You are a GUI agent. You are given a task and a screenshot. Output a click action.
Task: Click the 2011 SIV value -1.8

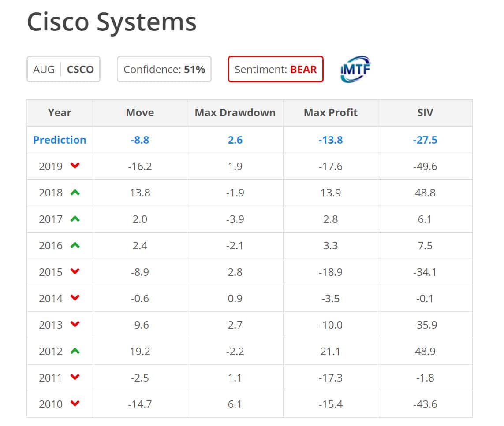click(x=425, y=378)
